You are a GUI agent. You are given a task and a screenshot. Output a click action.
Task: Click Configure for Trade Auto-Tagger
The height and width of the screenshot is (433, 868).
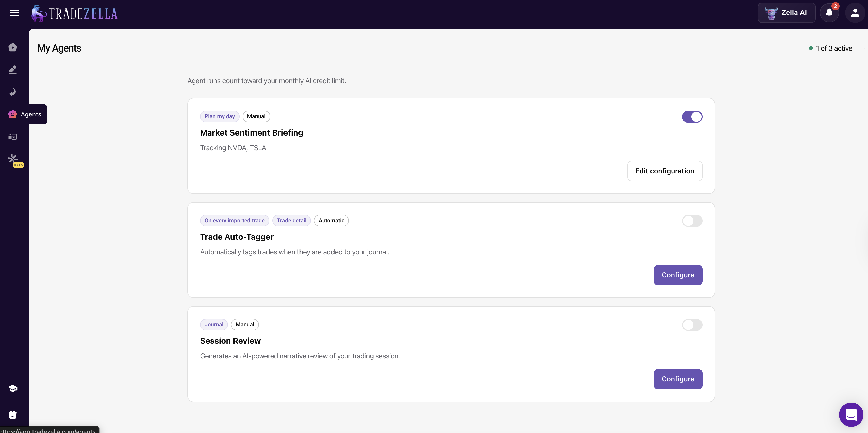[x=678, y=275]
